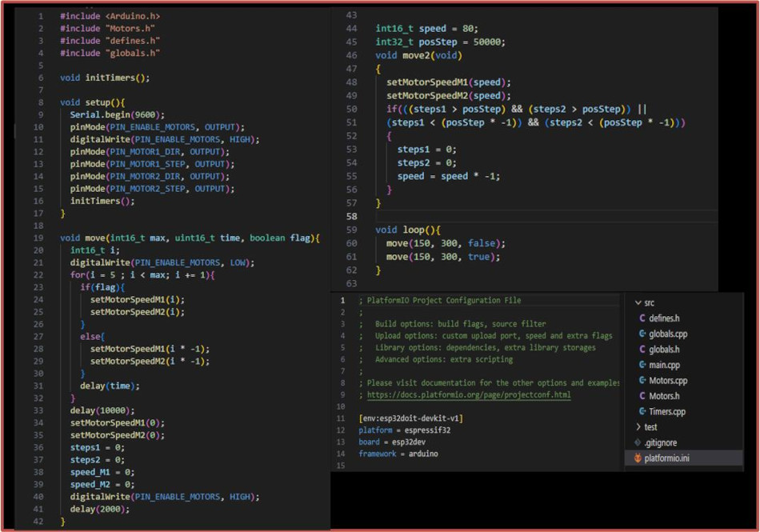Open the docs.platformio.org projectconf link

click(x=469, y=394)
